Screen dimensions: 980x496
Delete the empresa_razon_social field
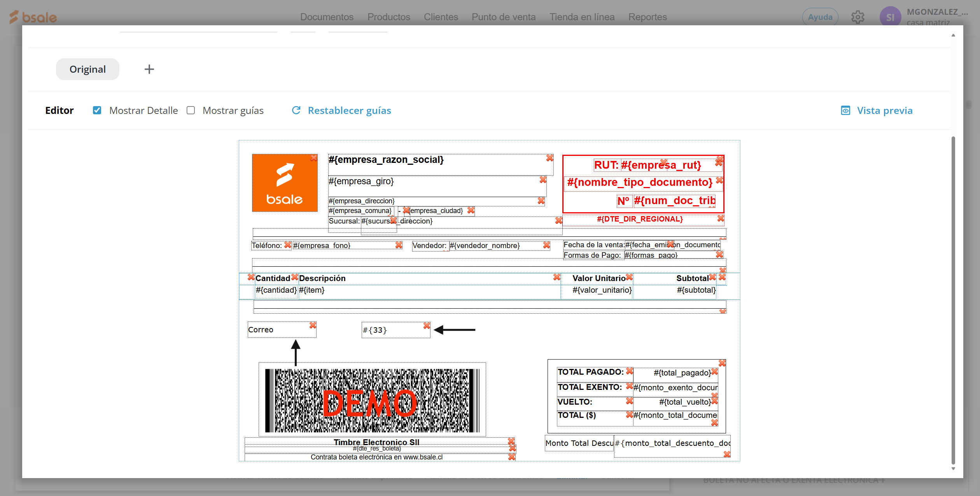tap(549, 158)
